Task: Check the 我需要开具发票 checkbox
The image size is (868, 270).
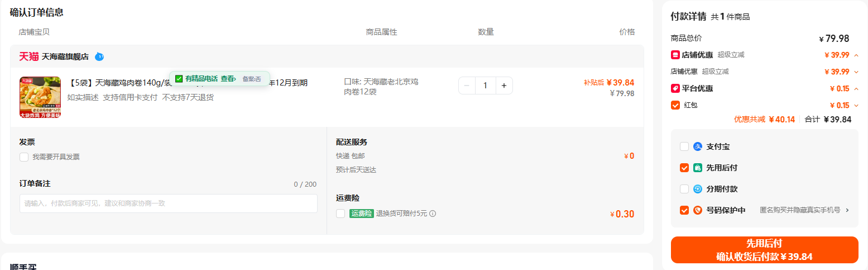Action: 24,157
